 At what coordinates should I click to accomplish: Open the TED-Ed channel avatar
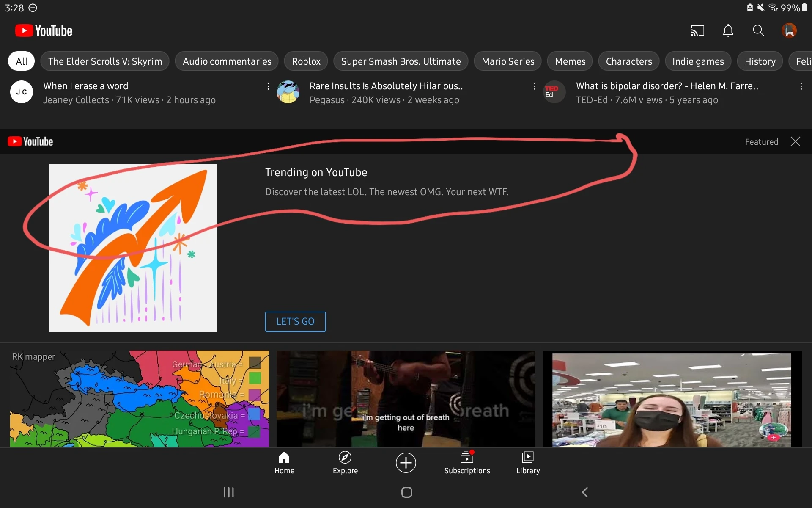[554, 92]
